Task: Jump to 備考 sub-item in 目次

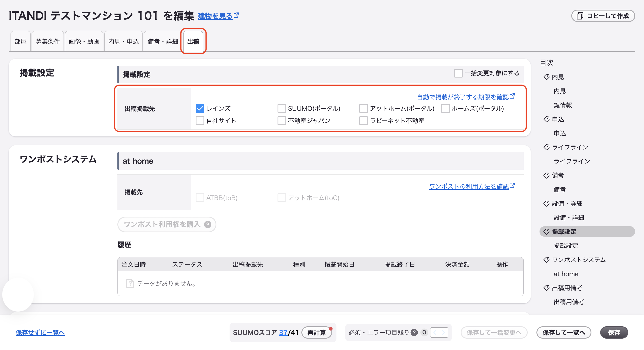Action: pos(559,189)
